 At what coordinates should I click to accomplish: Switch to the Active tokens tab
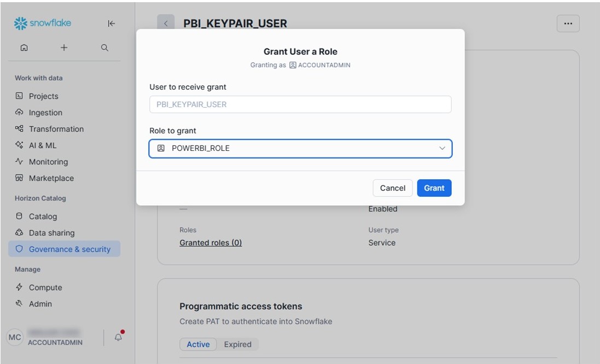click(198, 344)
